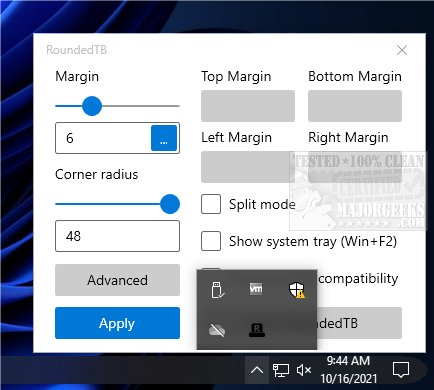The height and width of the screenshot is (390, 434).
Task: Open the RoundedTB tray icon
Action: tap(257, 330)
